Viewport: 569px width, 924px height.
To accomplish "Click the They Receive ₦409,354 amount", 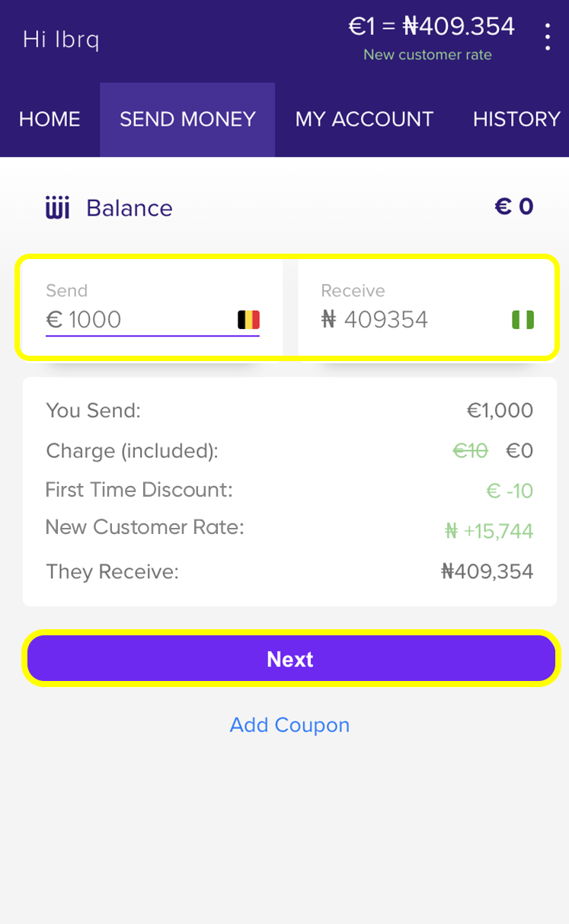I will coord(487,571).
